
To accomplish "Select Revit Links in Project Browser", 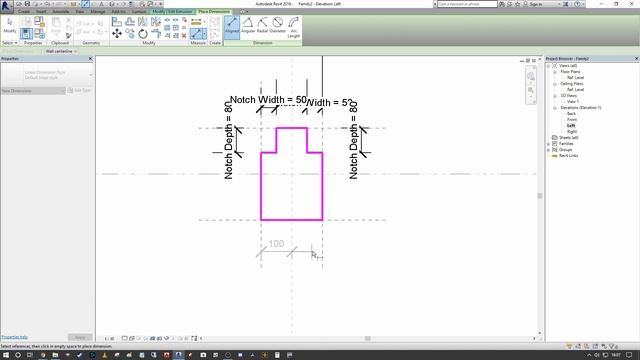I will (x=568, y=156).
